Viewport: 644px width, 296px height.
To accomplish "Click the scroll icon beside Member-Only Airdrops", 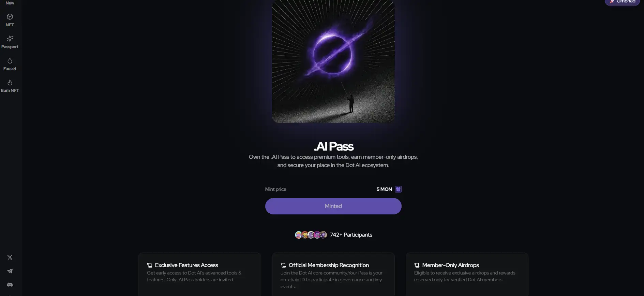I will pyautogui.click(x=417, y=265).
